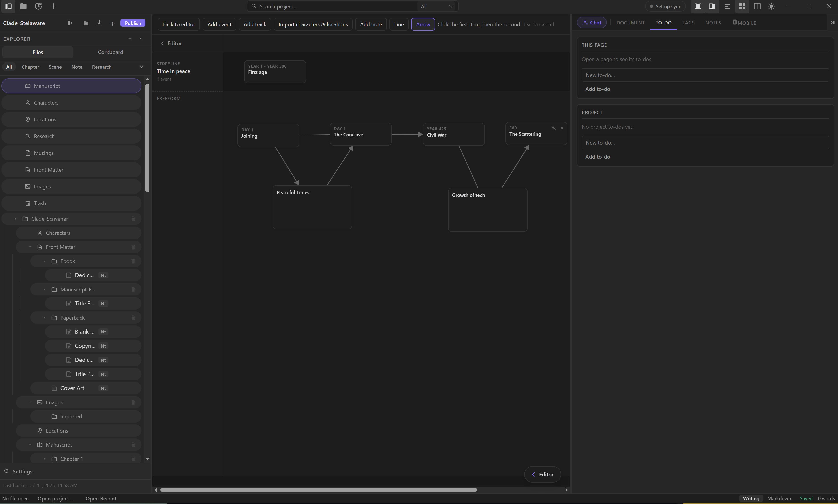This screenshot has height=504, width=838.
Task: Click the Add note button
Action: (x=370, y=24)
